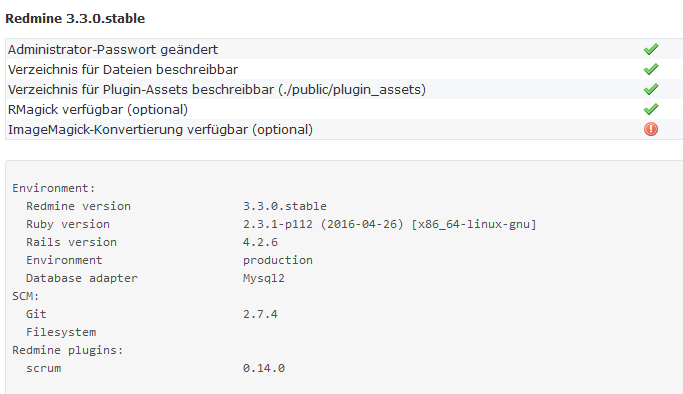Click the Redmine 3.3.0.stable heading
683x394 pixels.
(75, 19)
